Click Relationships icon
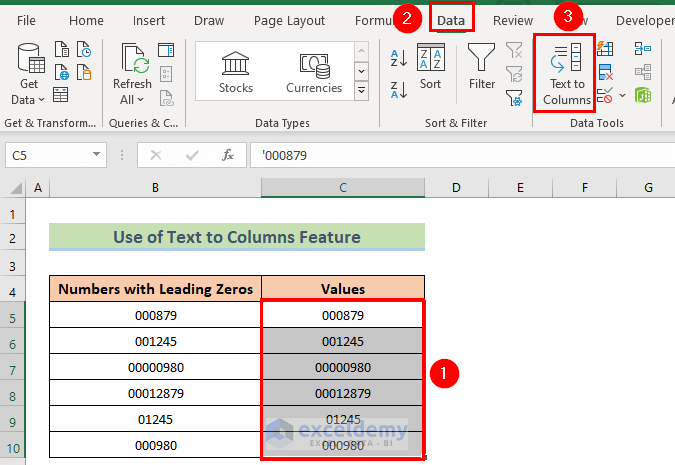 [x=643, y=72]
